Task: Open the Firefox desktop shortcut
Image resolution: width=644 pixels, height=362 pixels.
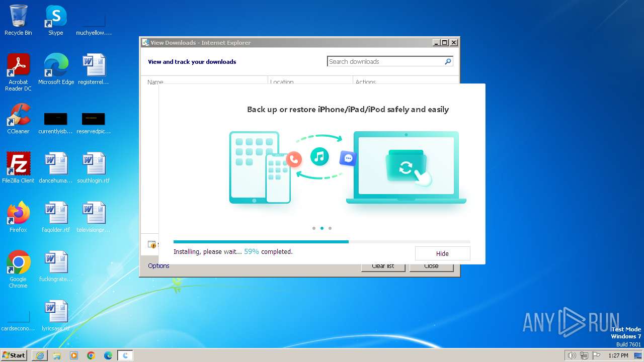Action: pos(18,217)
